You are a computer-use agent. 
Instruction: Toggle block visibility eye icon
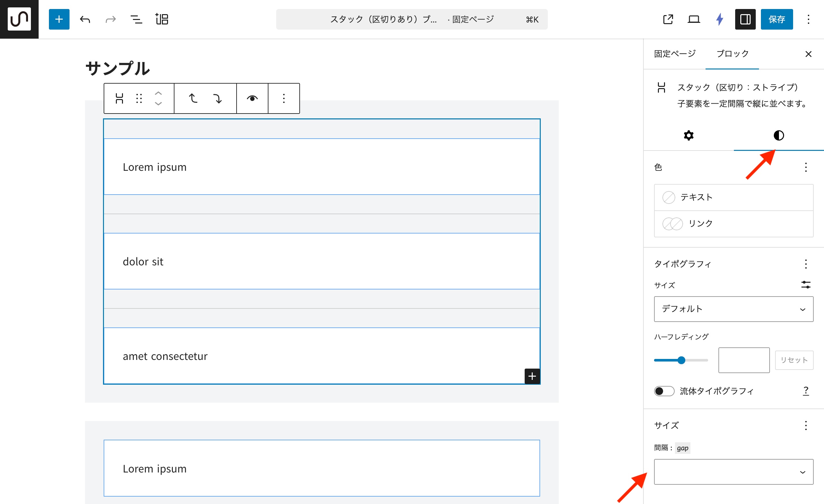pos(252,99)
